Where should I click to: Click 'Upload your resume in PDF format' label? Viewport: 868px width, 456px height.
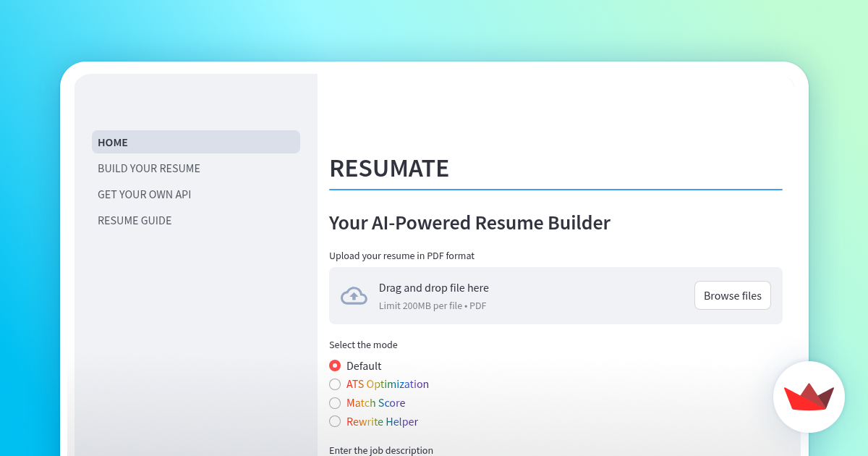point(401,256)
